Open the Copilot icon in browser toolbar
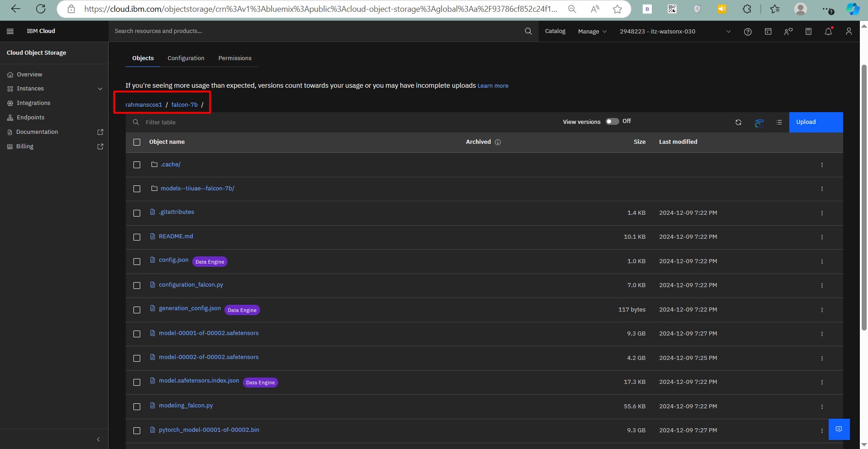The width and height of the screenshot is (868, 449). tap(853, 9)
